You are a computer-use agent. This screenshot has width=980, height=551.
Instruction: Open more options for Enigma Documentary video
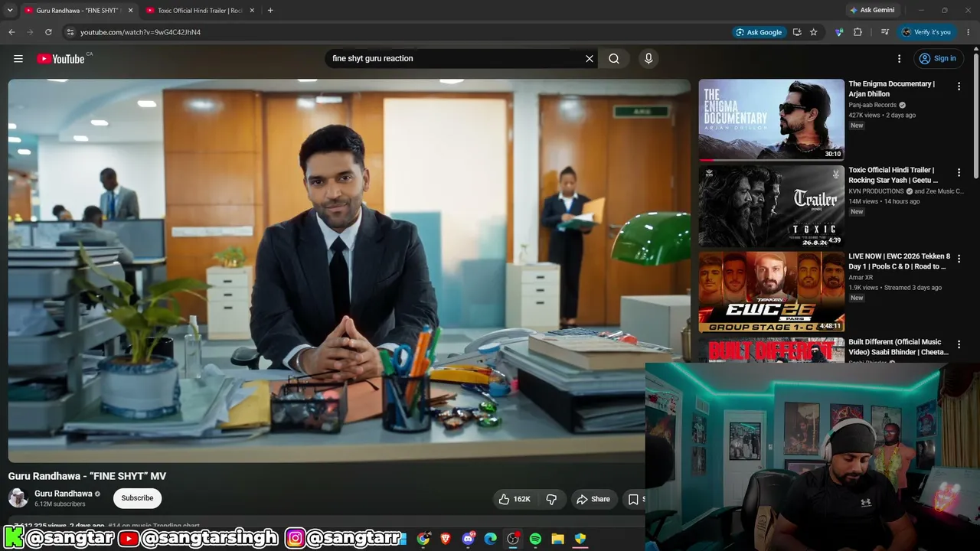coord(959,86)
